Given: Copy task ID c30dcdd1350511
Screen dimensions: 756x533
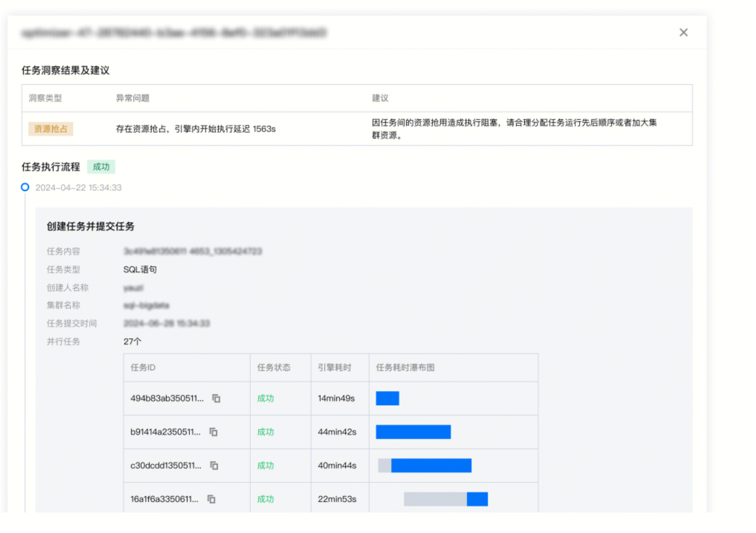Looking at the screenshot, I should click(x=214, y=465).
